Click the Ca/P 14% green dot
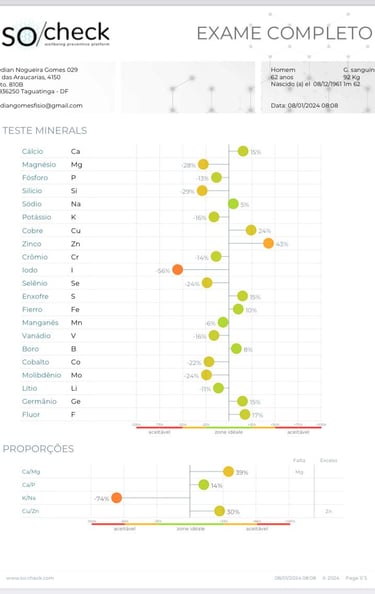The width and height of the screenshot is (375, 594). pos(204,485)
